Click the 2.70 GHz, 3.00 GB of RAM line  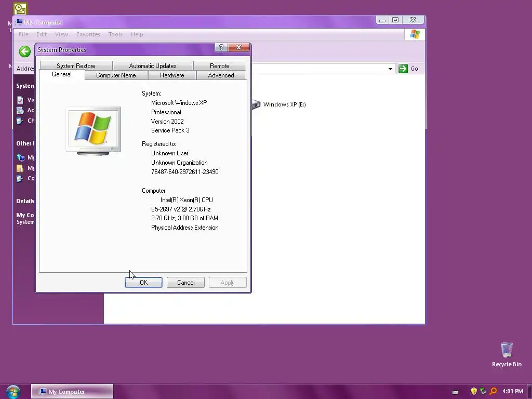pos(184,218)
